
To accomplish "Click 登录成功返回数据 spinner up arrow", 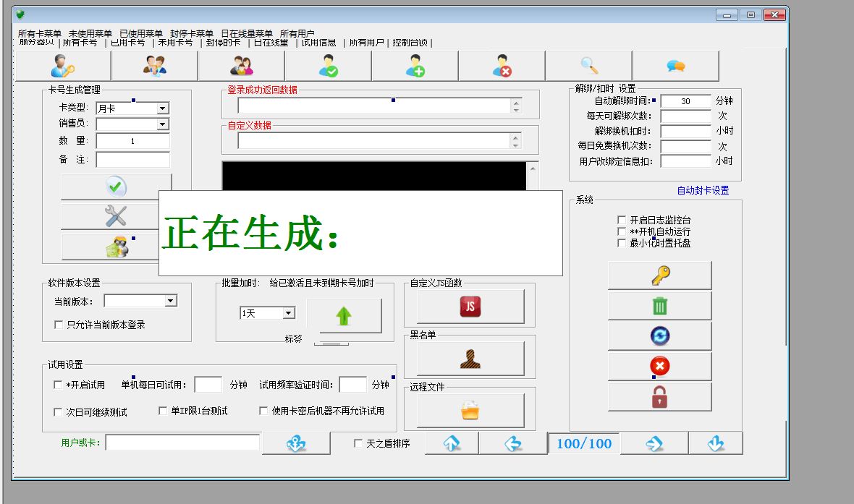I will coord(516,102).
